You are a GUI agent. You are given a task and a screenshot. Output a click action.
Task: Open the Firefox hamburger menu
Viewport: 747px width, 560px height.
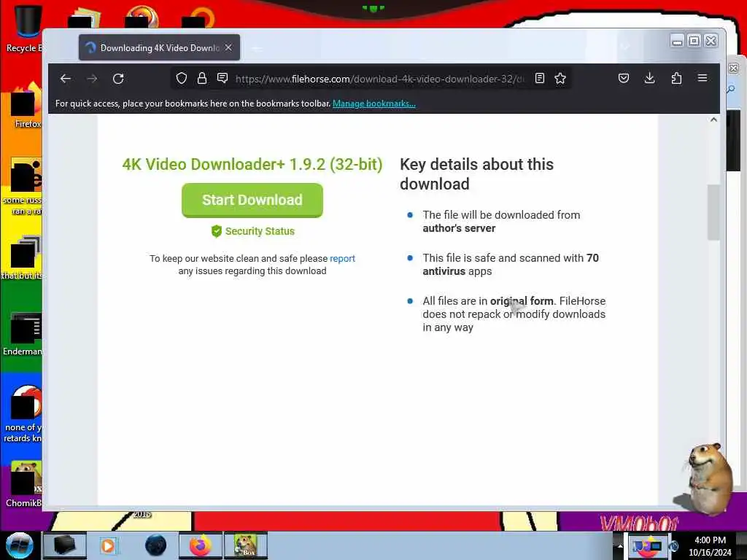[x=703, y=78]
